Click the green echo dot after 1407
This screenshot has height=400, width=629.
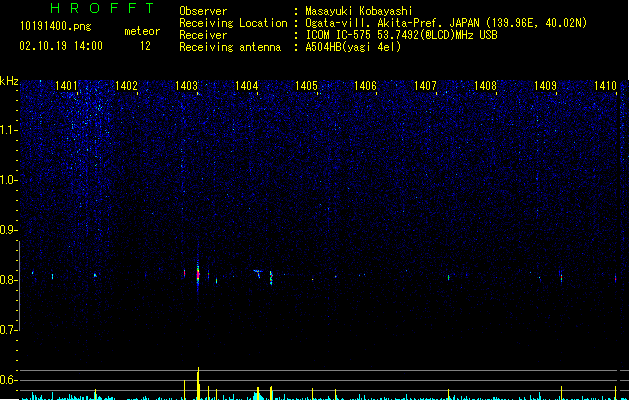(x=448, y=277)
